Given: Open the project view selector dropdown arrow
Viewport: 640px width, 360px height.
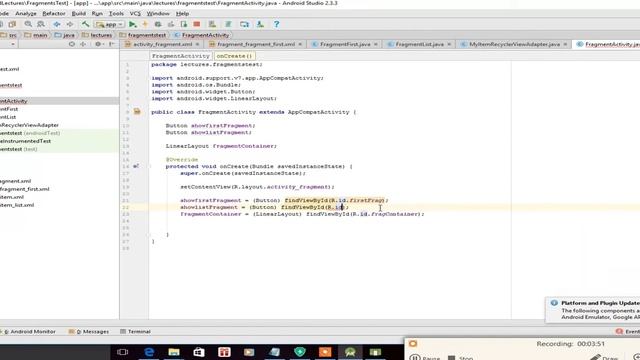Looking at the screenshot, I should 13,44.
